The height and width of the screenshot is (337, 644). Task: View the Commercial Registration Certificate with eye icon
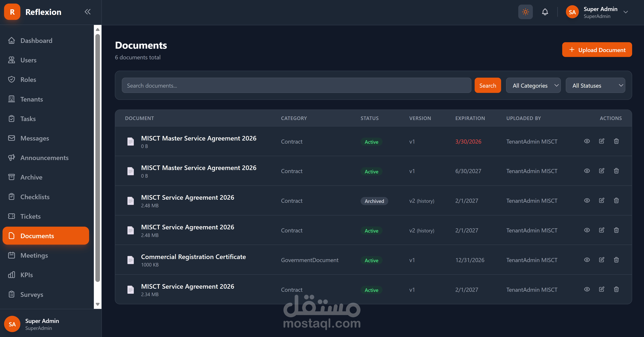point(587,260)
